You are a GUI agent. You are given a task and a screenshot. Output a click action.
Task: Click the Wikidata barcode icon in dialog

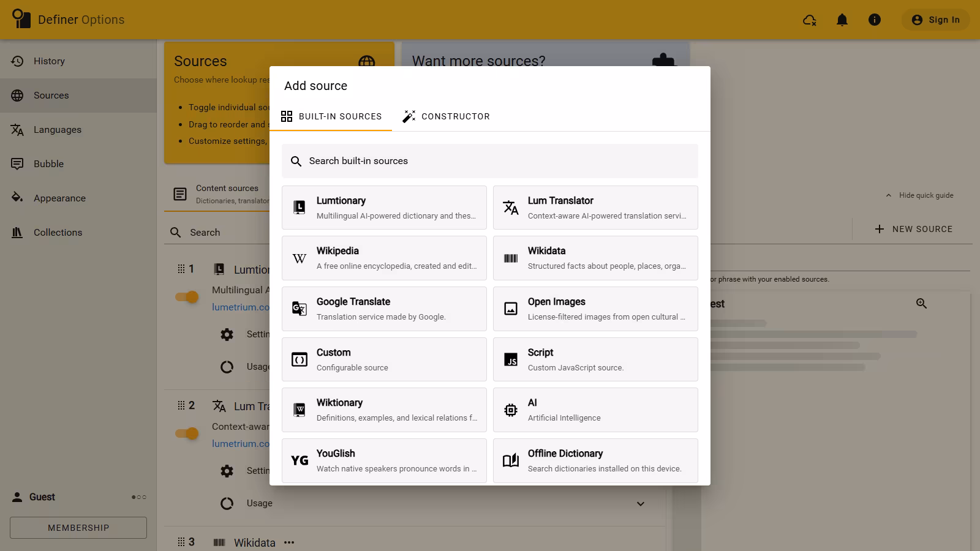(511, 258)
